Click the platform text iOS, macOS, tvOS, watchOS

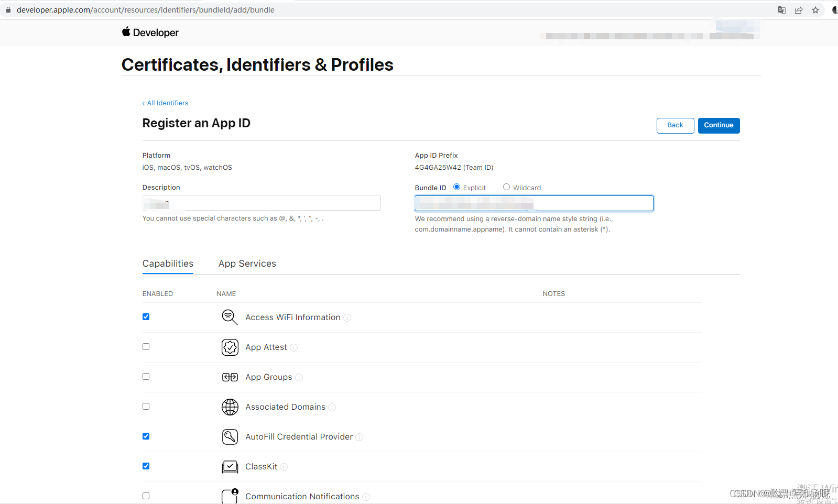pos(187,168)
